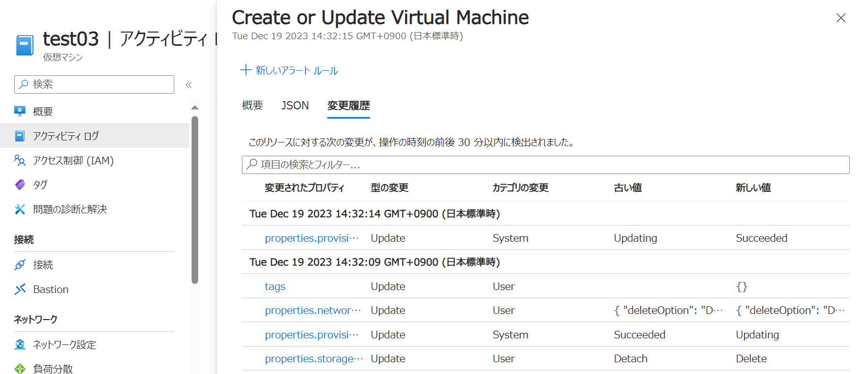This screenshot has width=868, height=374.
Task: Click the test03 virtual machine resource icon
Action: pyautogui.click(x=24, y=45)
